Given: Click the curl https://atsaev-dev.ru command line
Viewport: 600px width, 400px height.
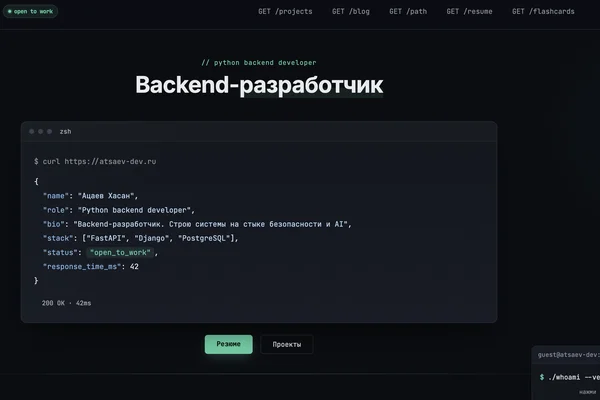Looking at the screenshot, I should 95,162.
